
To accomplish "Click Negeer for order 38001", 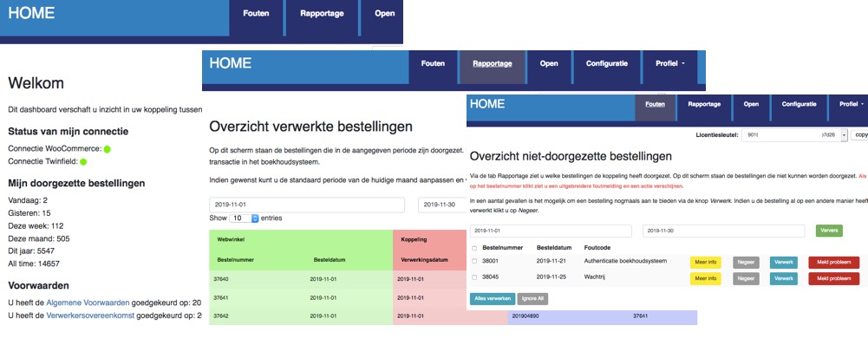I will click(747, 263).
